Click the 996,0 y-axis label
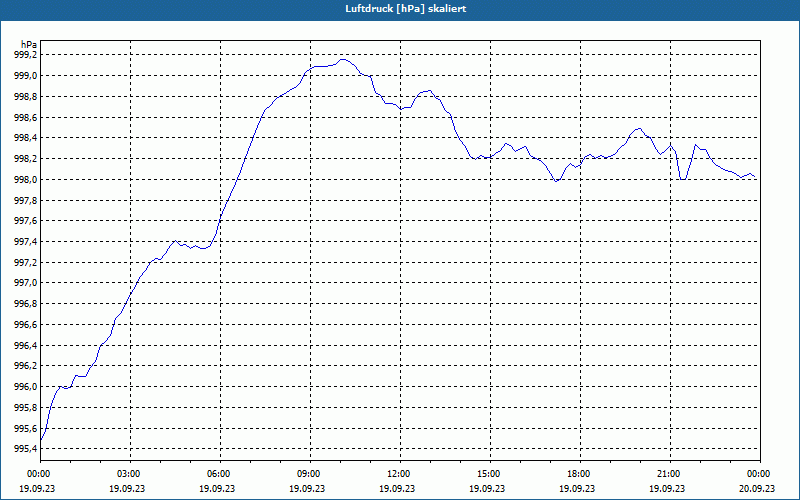 25,387
